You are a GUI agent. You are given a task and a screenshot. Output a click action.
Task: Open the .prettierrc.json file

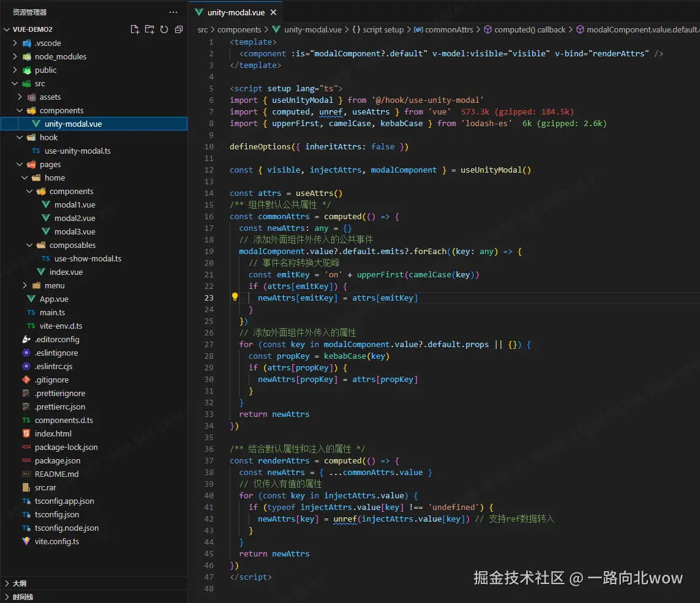click(x=94, y=406)
